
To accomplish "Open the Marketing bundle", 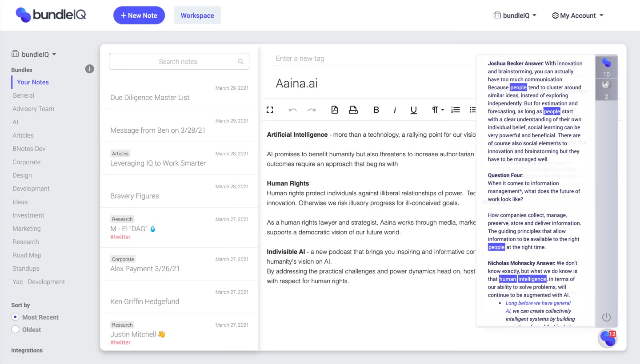I will point(27,229).
